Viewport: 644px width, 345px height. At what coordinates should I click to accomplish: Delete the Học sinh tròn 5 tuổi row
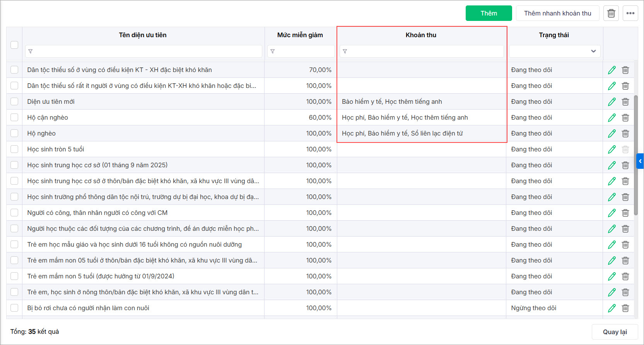click(625, 149)
